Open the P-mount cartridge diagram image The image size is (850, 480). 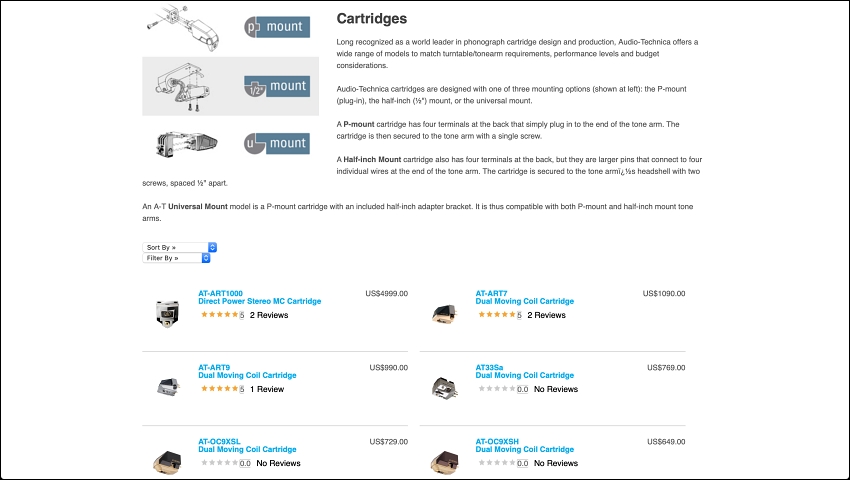pyautogui.click(x=183, y=27)
